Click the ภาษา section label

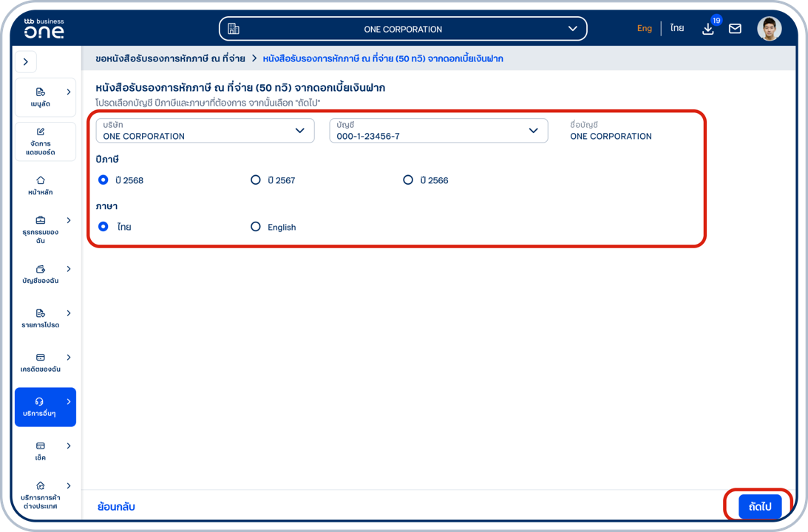[x=106, y=206]
